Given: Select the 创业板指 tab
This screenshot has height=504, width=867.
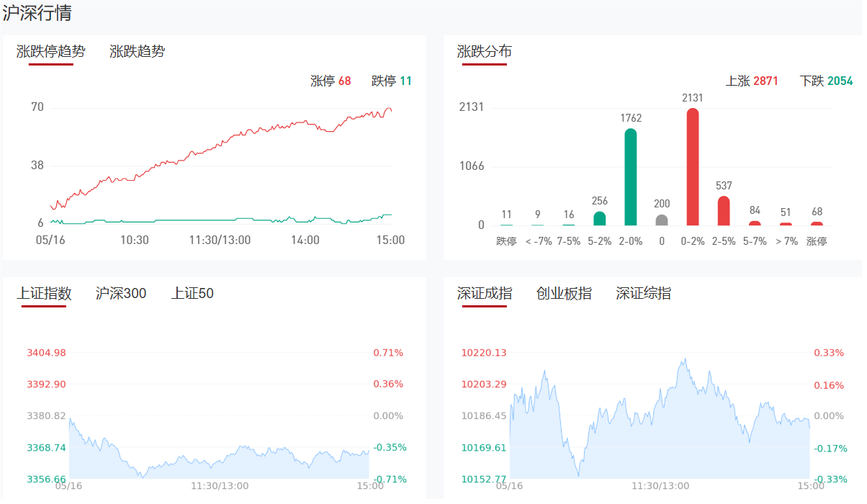Looking at the screenshot, I should [564, 294].
